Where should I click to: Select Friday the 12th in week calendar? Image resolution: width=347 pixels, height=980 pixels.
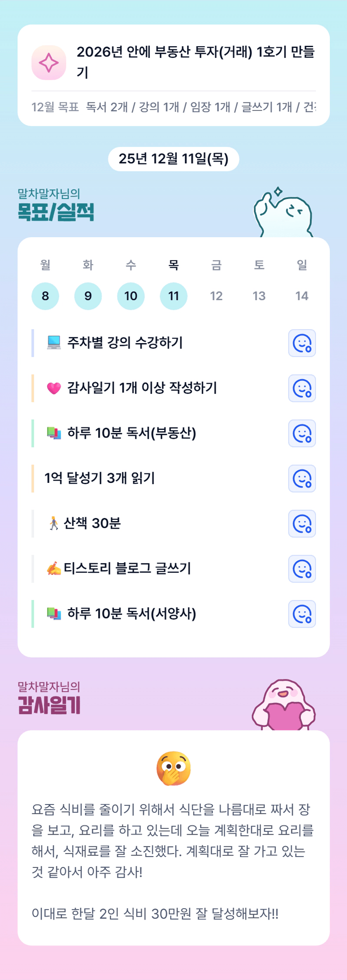point(217,296)
